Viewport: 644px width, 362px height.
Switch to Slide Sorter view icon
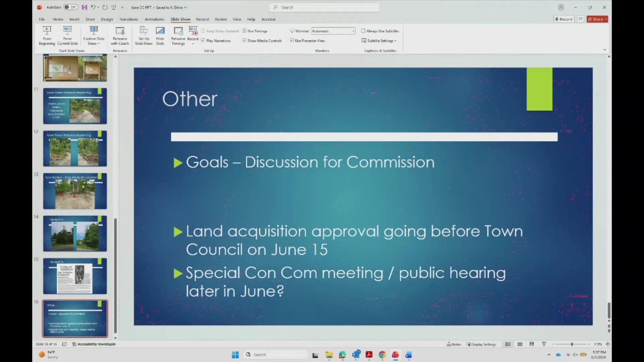tap(520, 344)
